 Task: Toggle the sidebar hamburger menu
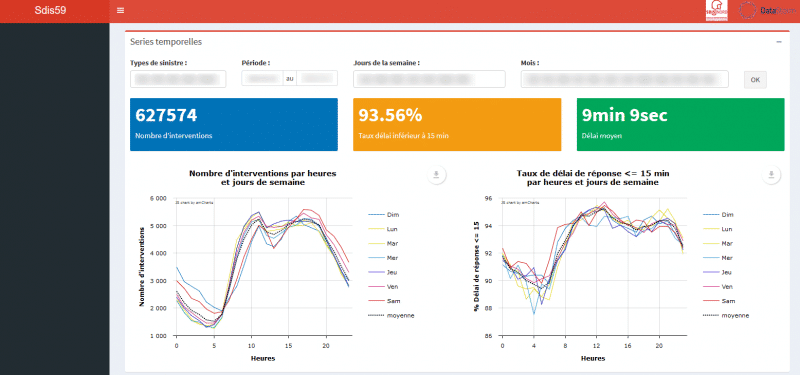pos(120,10)
